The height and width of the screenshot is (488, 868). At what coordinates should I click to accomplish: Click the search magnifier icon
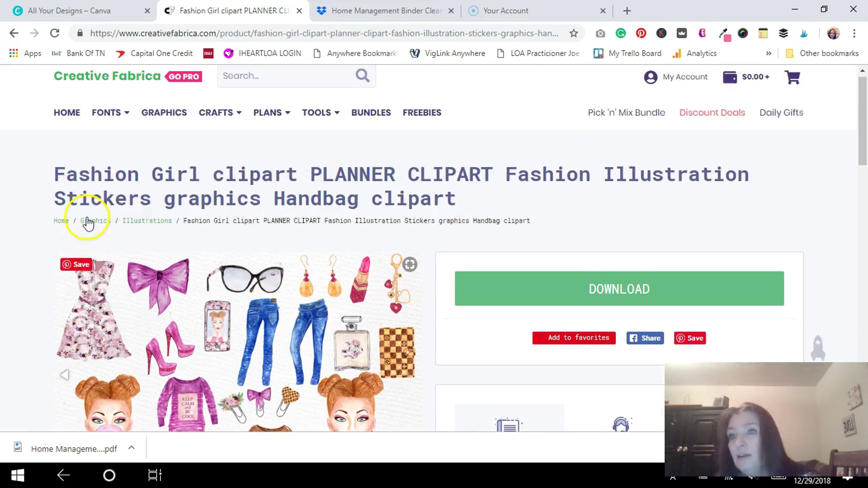pos(362,76)
